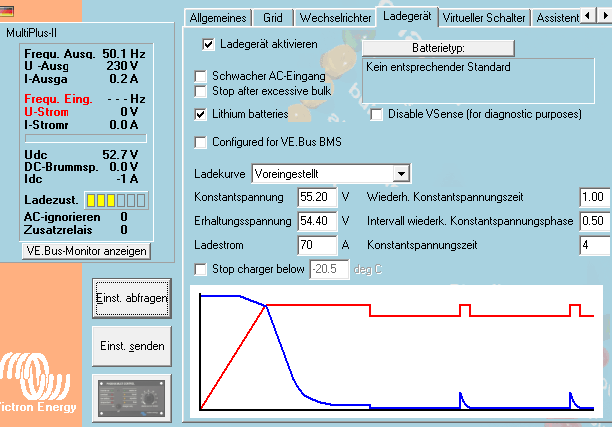Enable Stop after excessive bulk
The image size is (612, 427).
tap(200, 91)
